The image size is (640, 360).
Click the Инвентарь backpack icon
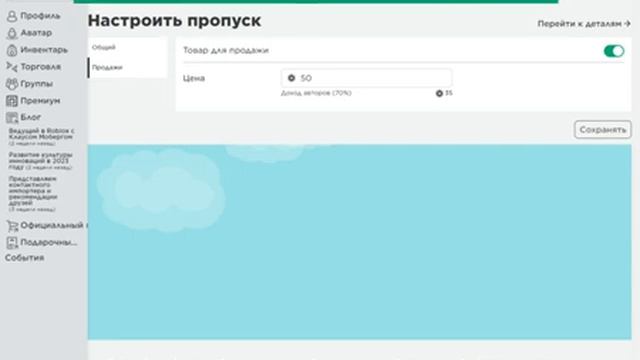(12, 50)
